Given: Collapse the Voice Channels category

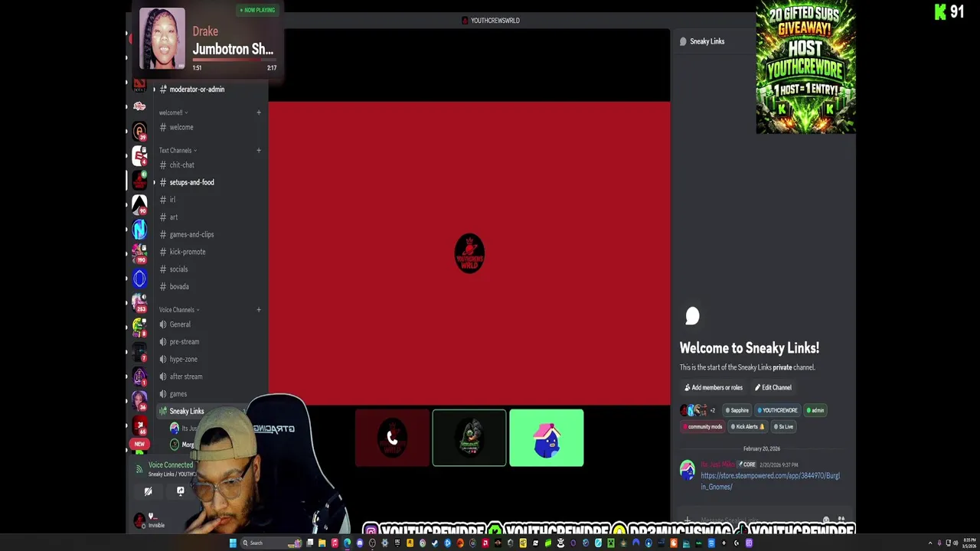Looking at the screenshot, I should pos(179,310).
